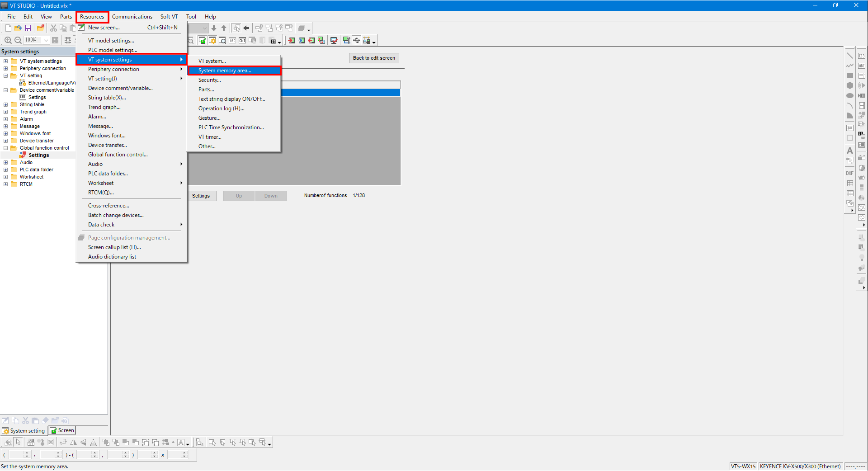Open the zoom percentage dropdown
Screen dimensions: 868x471
46,40
